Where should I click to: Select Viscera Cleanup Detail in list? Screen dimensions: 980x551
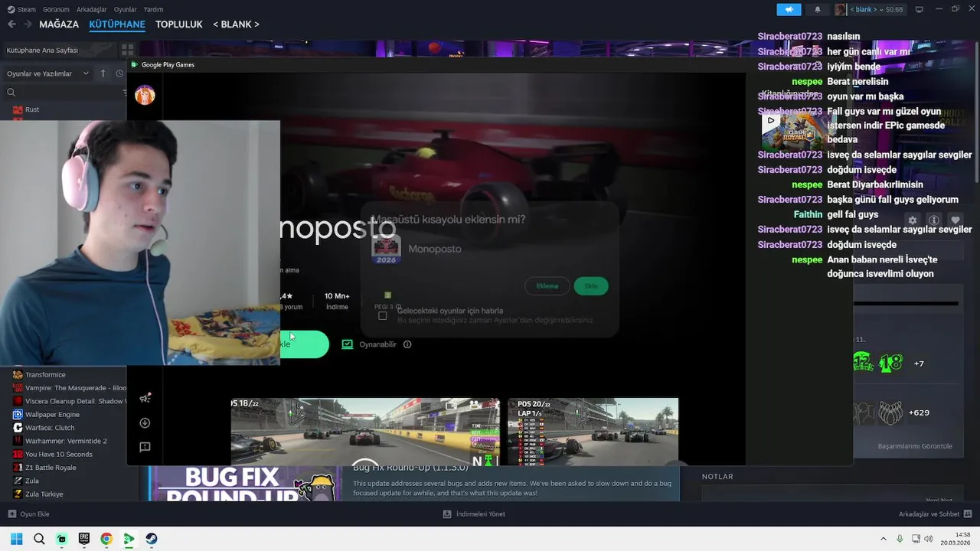[69, 401]
